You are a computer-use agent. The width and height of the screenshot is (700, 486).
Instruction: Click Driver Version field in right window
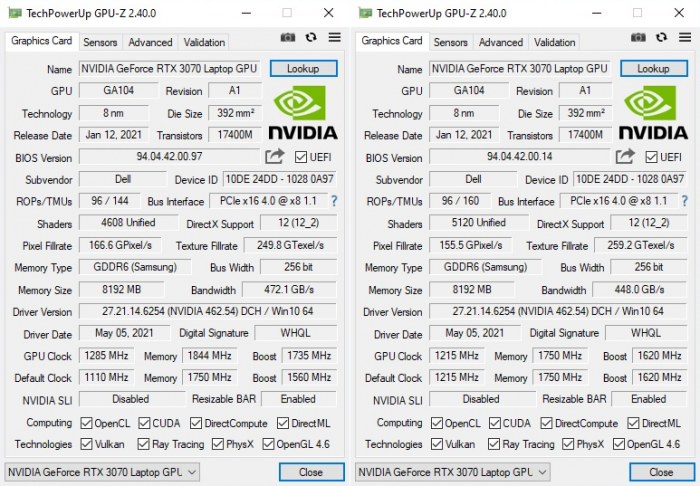click(558, 311)
